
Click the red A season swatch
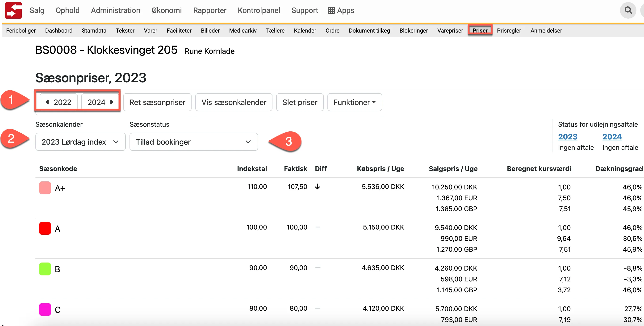tap(45, 228)
